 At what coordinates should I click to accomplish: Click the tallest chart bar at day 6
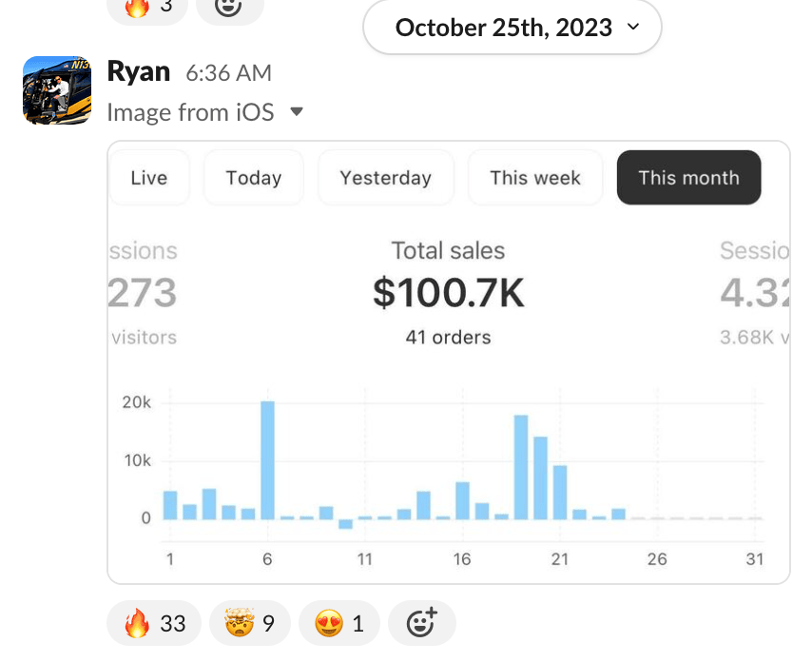coord(267,460)
